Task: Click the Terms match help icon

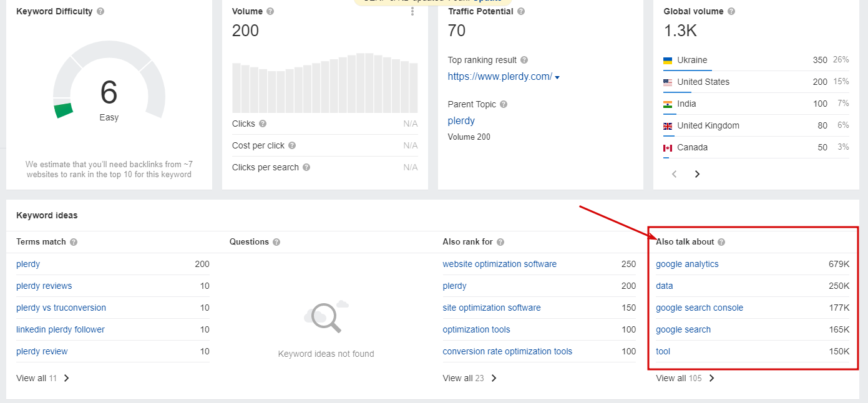Action: [x=74, y=242]
